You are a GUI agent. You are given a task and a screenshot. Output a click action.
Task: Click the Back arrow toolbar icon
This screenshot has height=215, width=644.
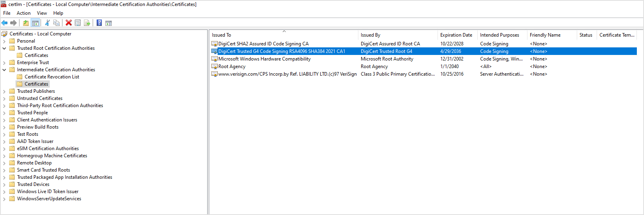click(x=5, y=23)
